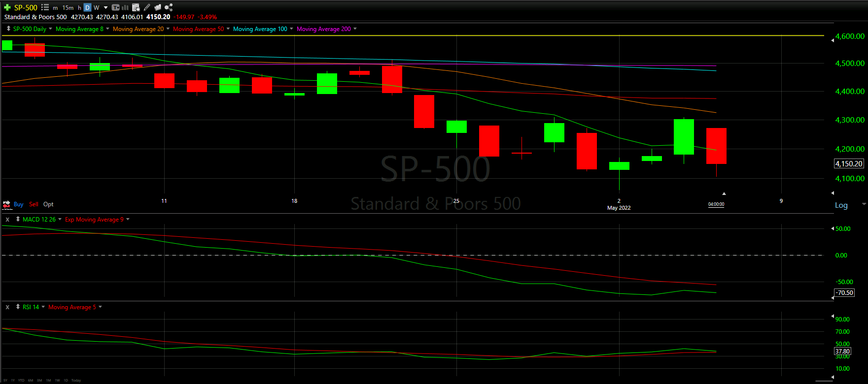Image resolution: width=868 pixels, height=384 pixels.
Task: Expand the RSI 14 dropdown
Action: click(43, 307)
